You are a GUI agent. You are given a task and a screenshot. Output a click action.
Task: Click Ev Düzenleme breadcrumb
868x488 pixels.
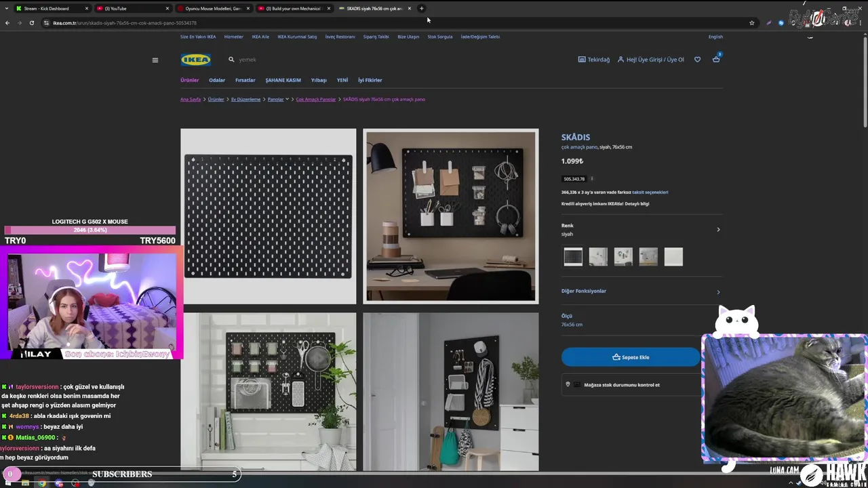tap(245, 99)
